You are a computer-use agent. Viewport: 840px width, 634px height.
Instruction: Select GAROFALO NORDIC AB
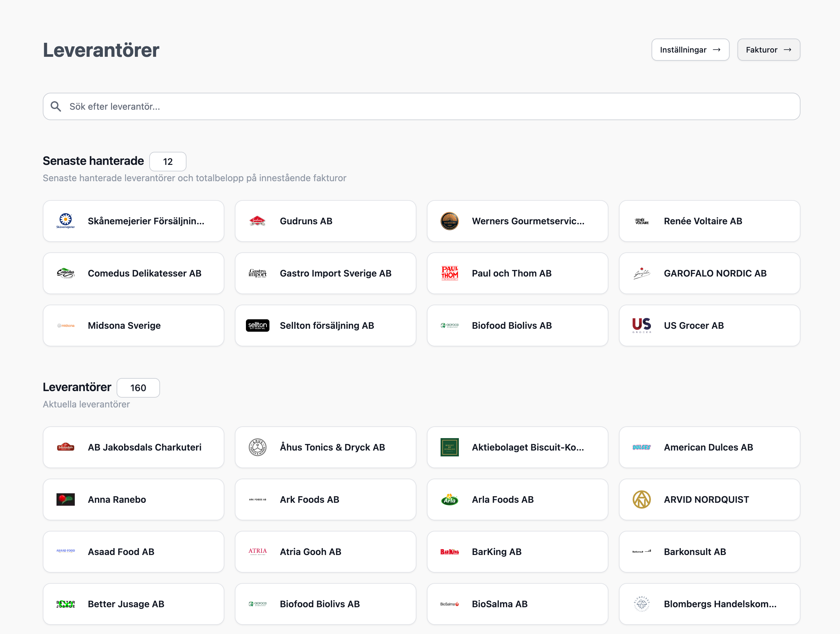[x=710, y=273]
